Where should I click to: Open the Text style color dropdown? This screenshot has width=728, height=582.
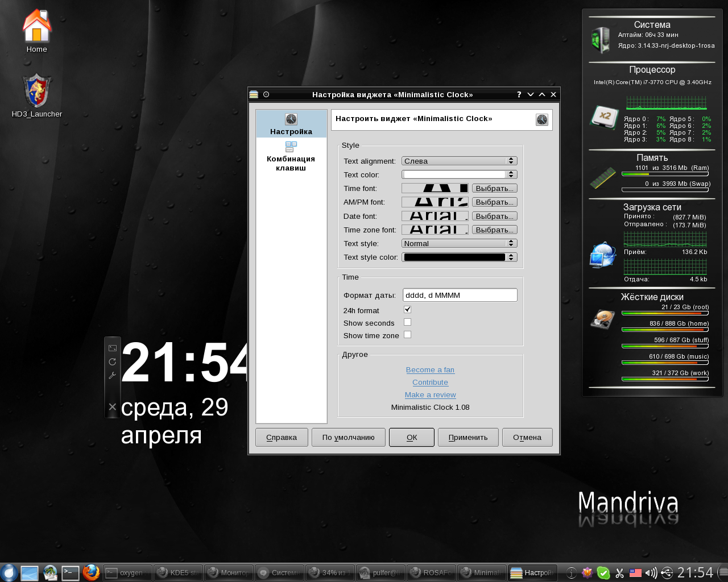coord(459,257)
